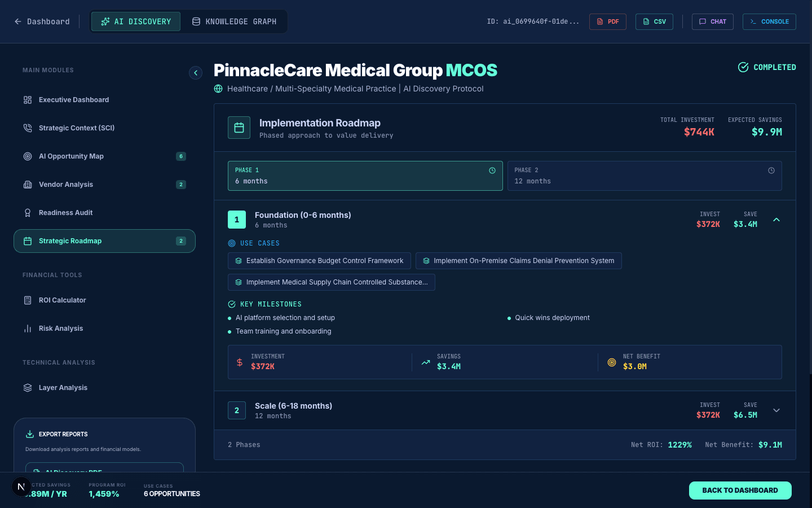Click the Strategic Roadmap calendar icon
Viewport: 812px width, 508px height.
click(x=28, y=241)
